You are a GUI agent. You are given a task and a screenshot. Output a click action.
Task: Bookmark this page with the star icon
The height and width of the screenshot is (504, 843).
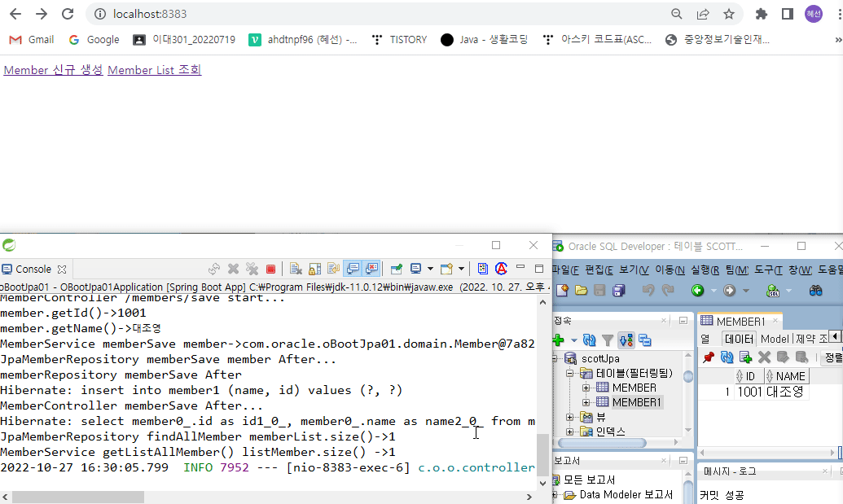tap(728, 14)
